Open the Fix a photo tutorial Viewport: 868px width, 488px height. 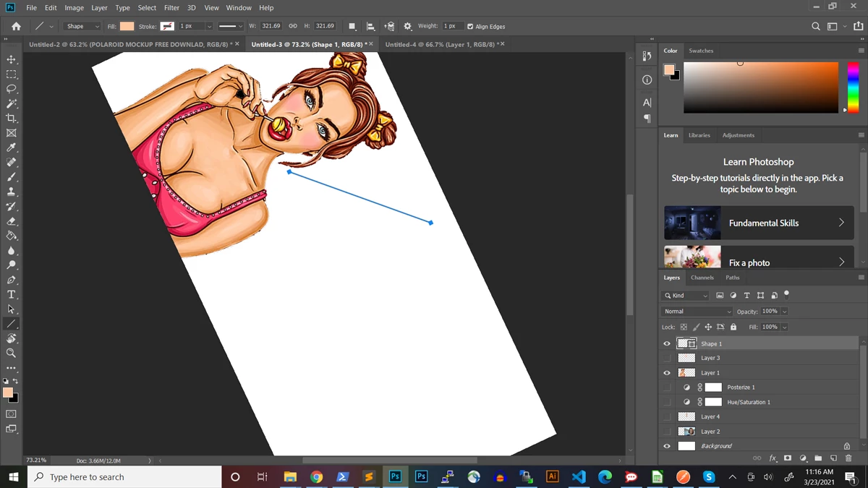[759, 257]
